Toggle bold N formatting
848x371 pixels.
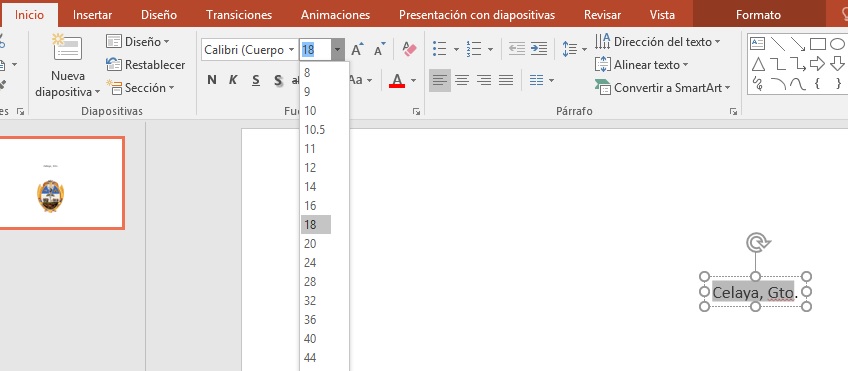211,80
